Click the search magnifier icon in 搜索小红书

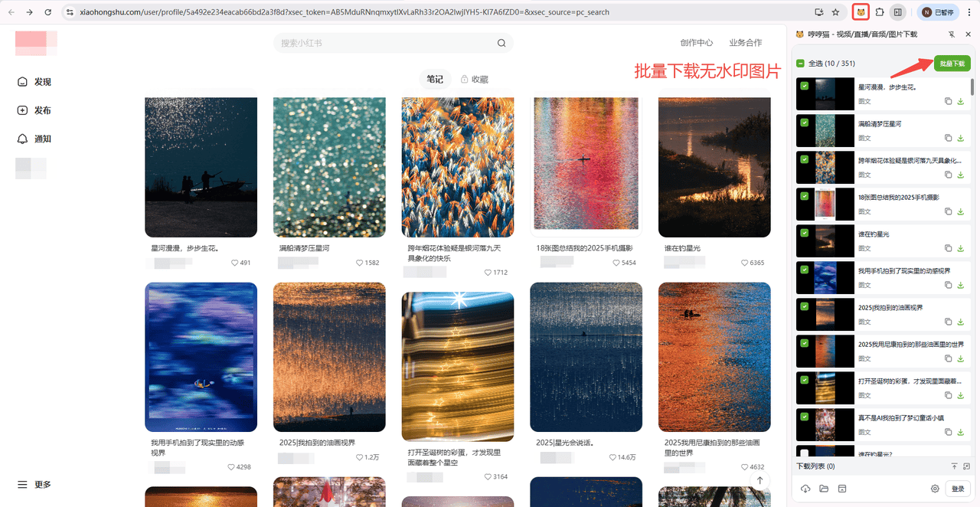501,43
